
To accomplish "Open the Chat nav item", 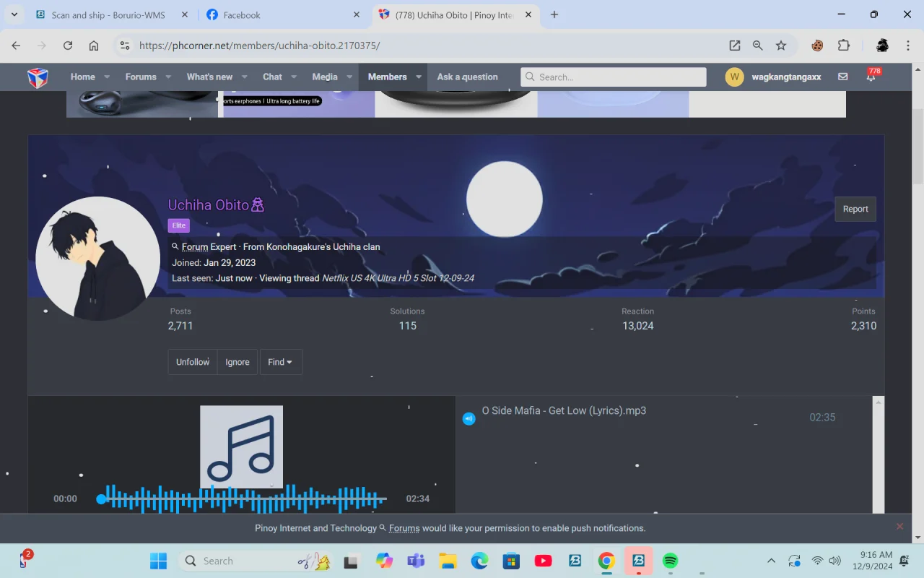I will pyautogui.click(x=272, y=77).
